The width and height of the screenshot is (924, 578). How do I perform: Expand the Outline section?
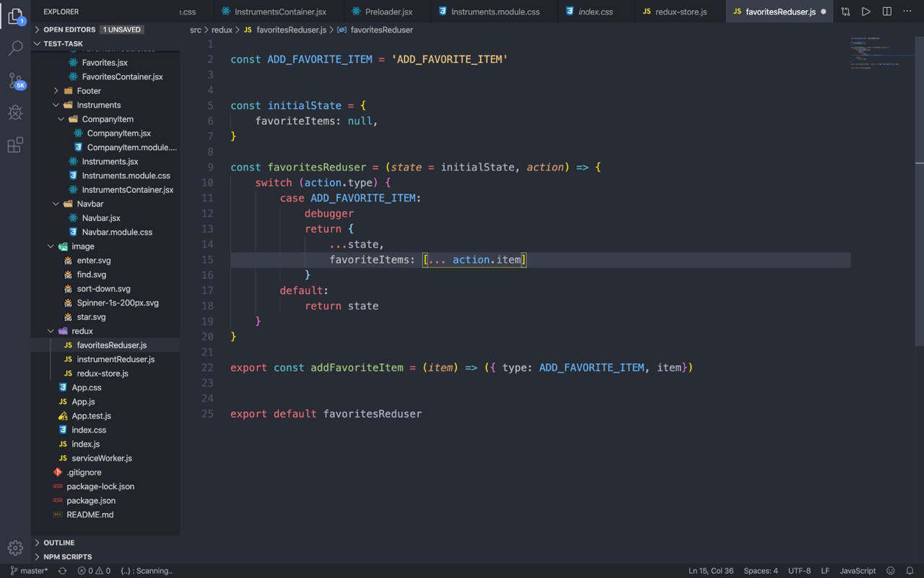coord(58,543)
